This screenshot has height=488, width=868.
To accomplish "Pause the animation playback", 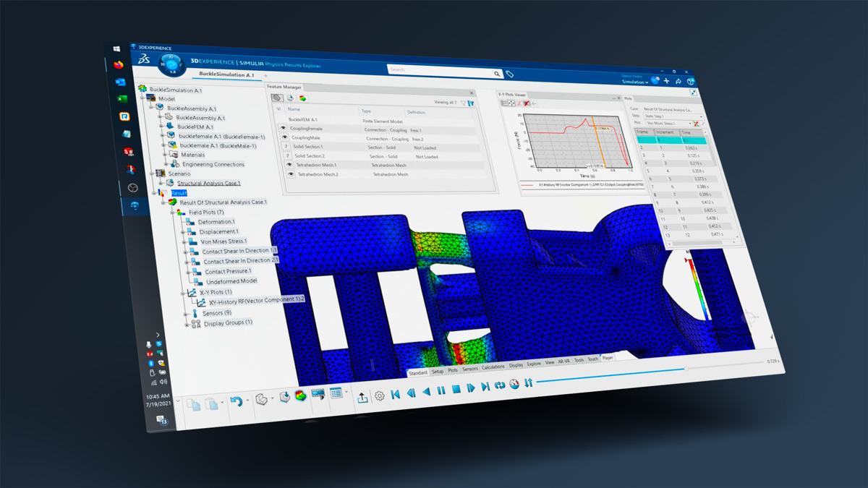I will point(441,390).
